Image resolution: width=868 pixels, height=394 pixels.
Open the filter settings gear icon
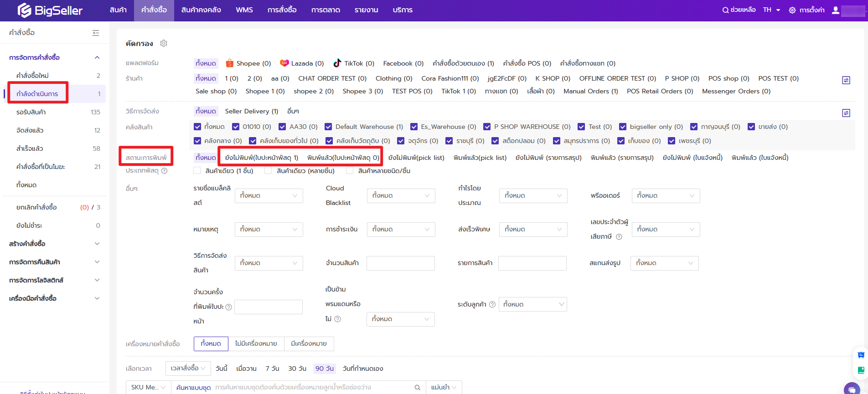(164, 43)
